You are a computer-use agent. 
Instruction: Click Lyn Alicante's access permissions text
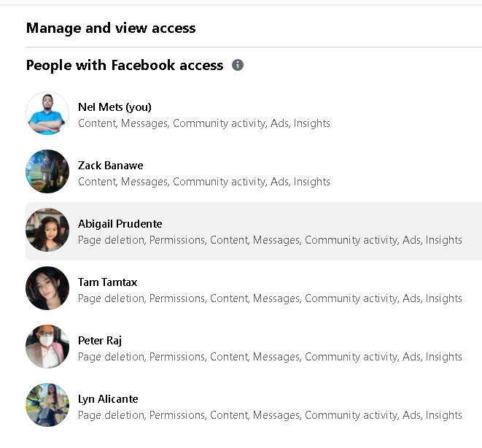[x=270, y=415]
